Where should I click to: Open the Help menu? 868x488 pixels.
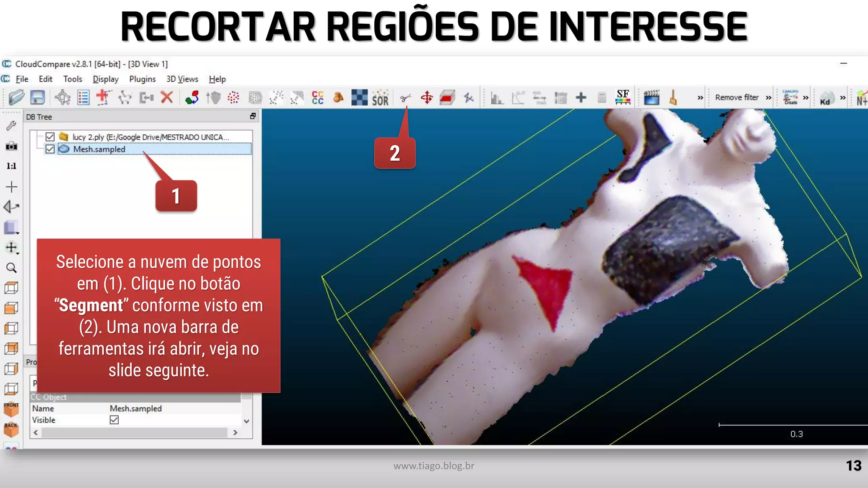click(x=217, y=79)
